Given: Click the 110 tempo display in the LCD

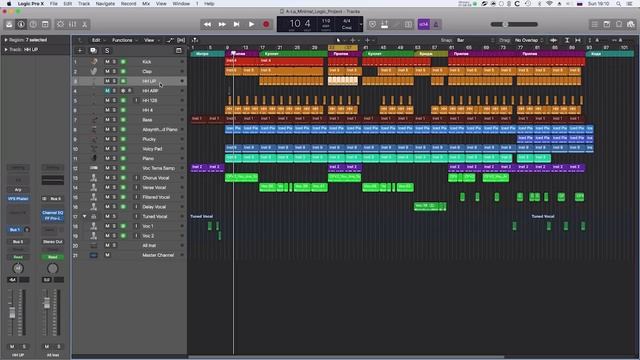Looking at the screenshot, I should 326,22.
